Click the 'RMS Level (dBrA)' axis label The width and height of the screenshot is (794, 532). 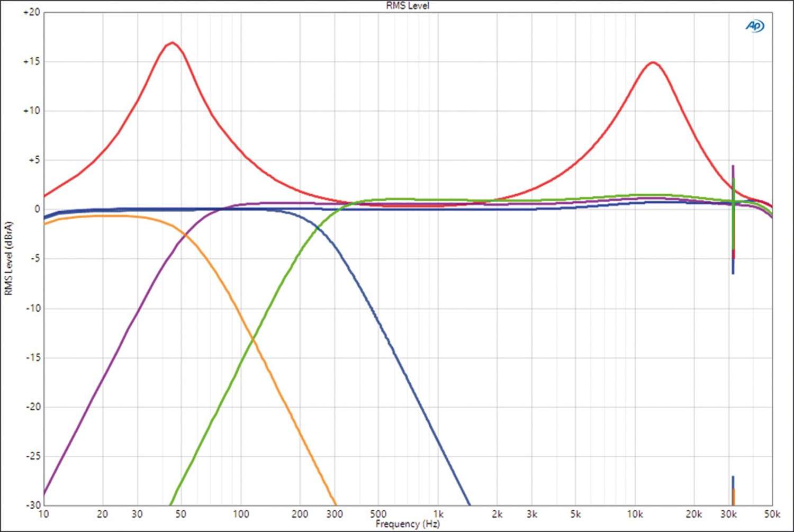pyautogui.click(x=8, y=258)
